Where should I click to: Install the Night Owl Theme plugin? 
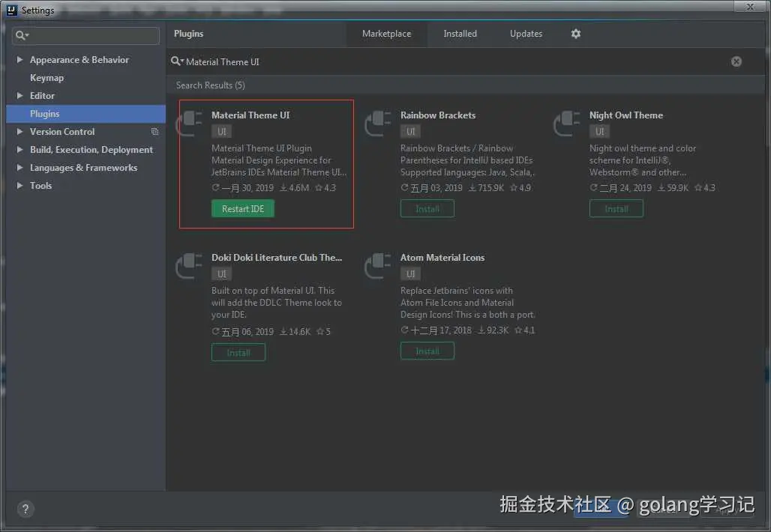coord(616,209)
